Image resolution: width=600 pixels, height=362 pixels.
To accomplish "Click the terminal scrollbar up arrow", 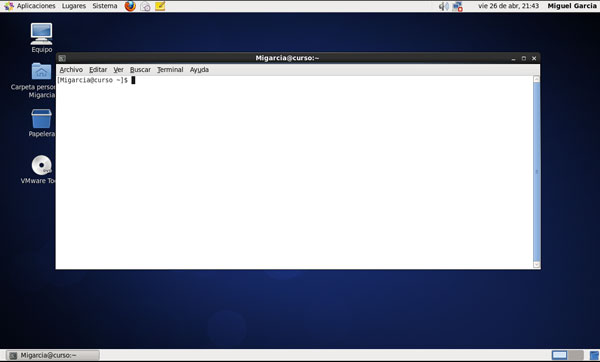I will coord(536,79).
